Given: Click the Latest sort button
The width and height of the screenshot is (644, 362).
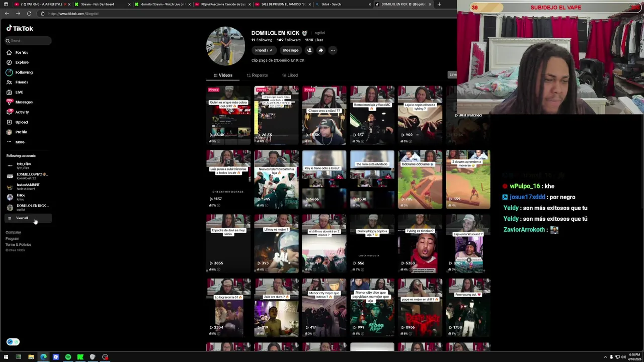Looking at the screenshot, I should pyautogui.click(x=453, y=75).
